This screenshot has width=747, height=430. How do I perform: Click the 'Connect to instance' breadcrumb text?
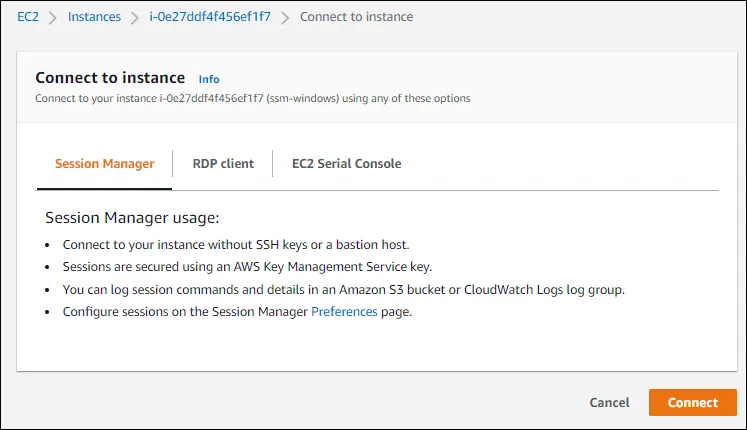coord(356,17)
